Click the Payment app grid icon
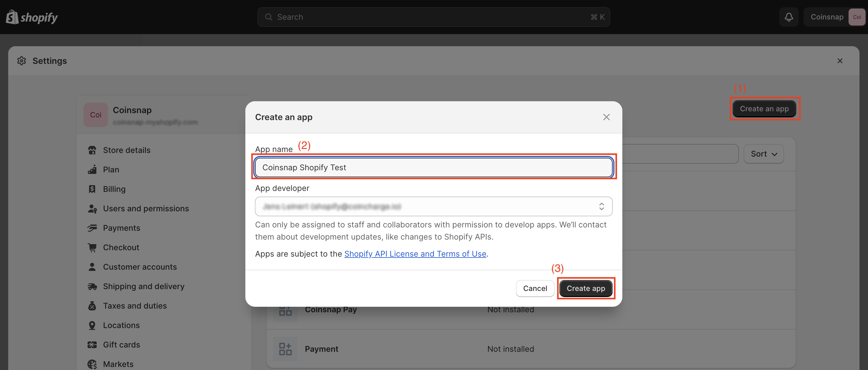 tap(285, 349)
